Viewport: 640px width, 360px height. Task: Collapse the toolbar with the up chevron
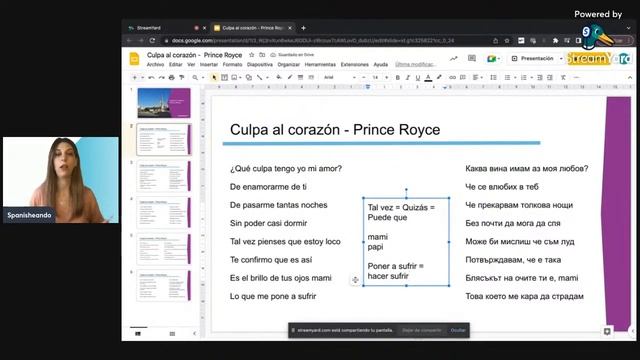coord(630,78)
